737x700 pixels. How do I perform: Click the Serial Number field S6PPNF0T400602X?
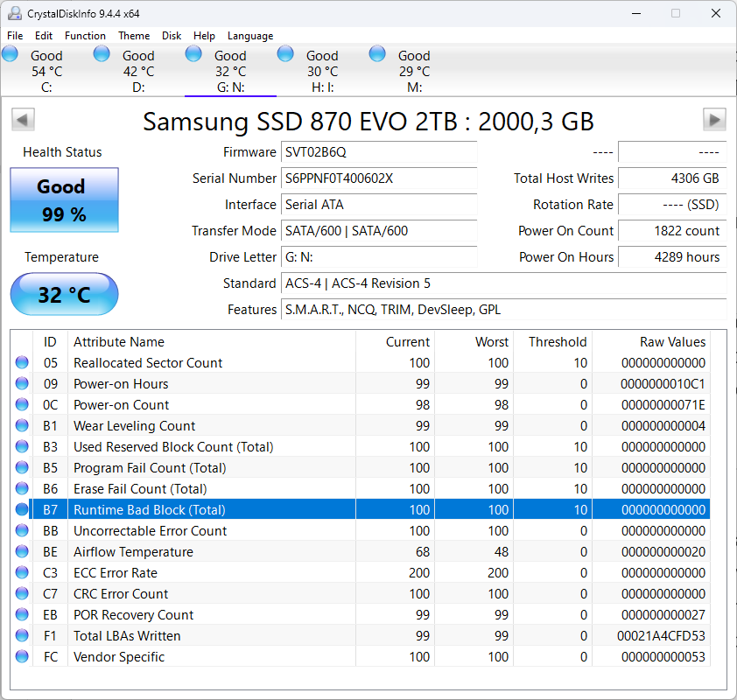pos(379,178)
